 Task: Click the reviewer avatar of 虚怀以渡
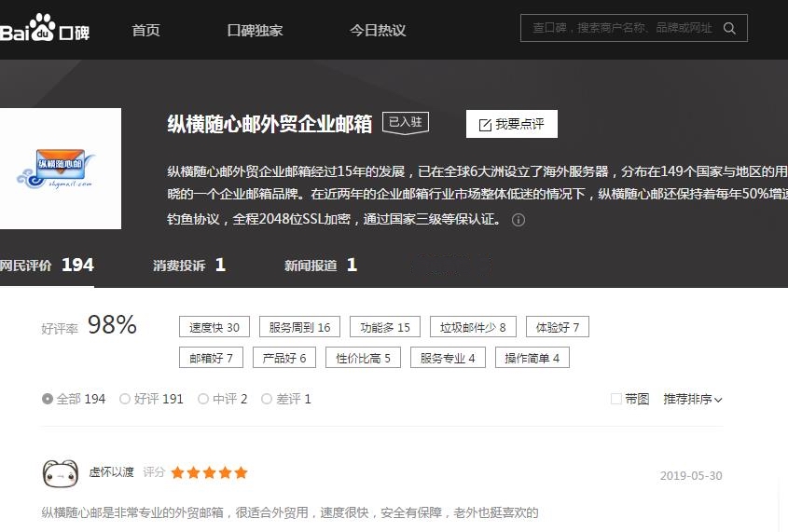[x=60, y=473]
